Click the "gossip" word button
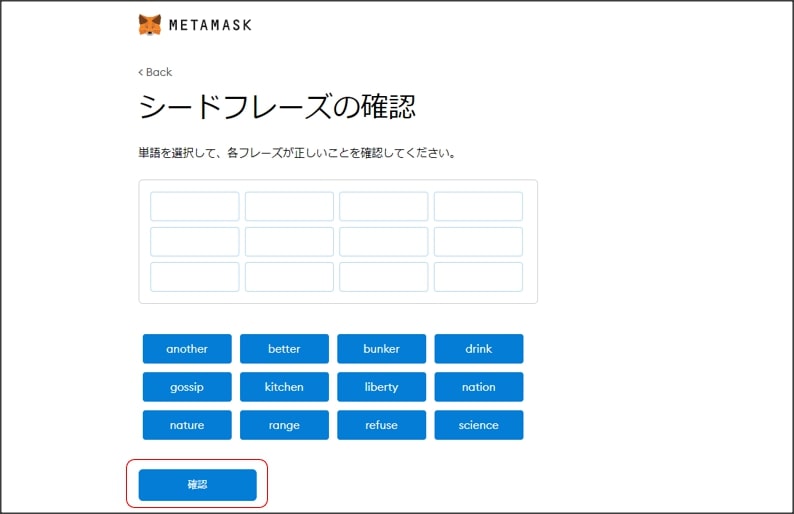The height and width of the screenshot is (514, 794). [187, 387]
